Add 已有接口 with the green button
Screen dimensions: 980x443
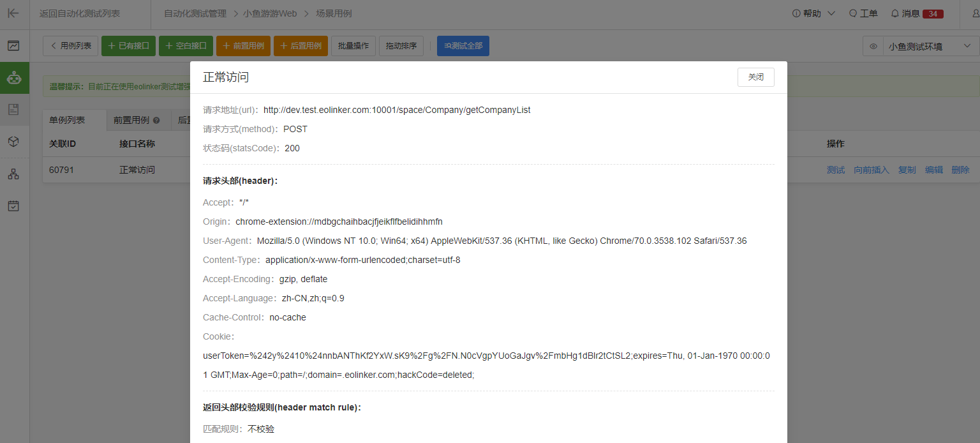click(128, 46)
